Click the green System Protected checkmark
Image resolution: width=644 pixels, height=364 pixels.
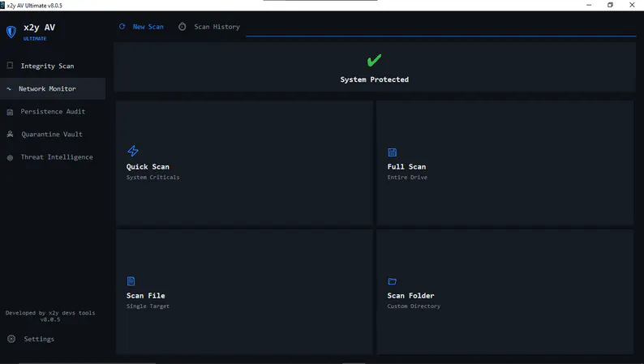[x=374, y=60]
